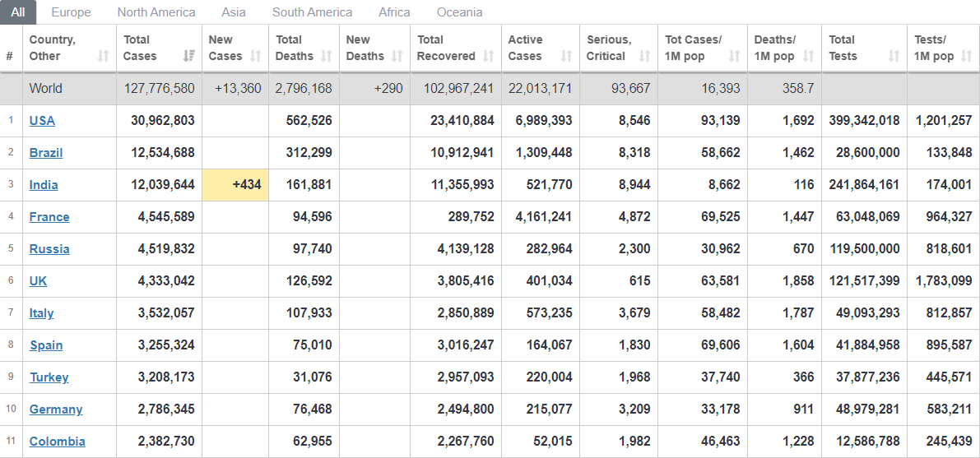Switch to the Europe tab
Image resolution: width=980 pixels, height=458 pixels.
(71, 12)
